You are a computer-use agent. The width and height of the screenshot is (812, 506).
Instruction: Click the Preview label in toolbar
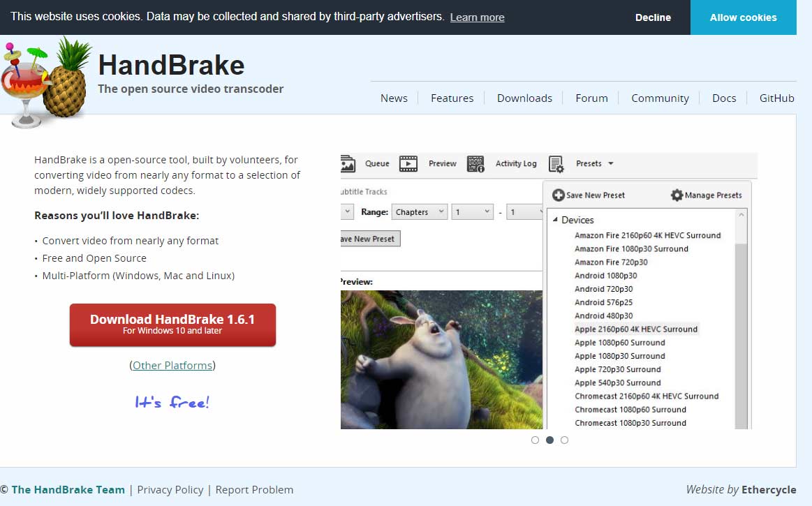[442, 163]
